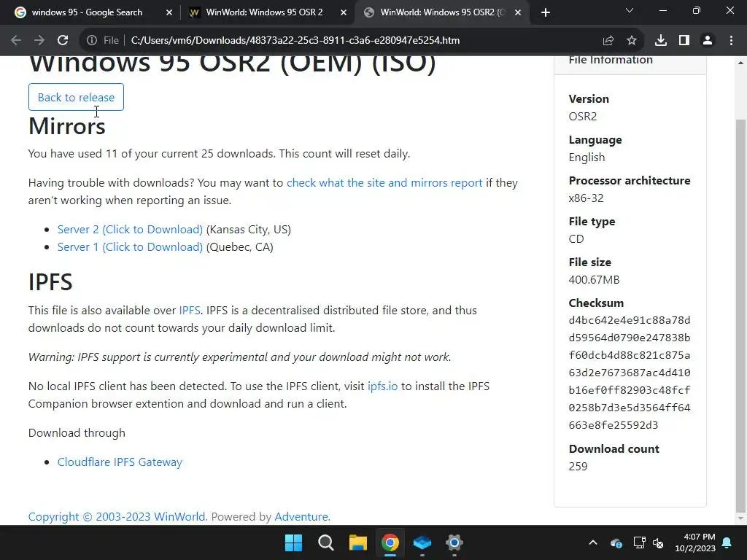Click the download count value 259
This screenshot has width=747, height=560.
(578, 467)
